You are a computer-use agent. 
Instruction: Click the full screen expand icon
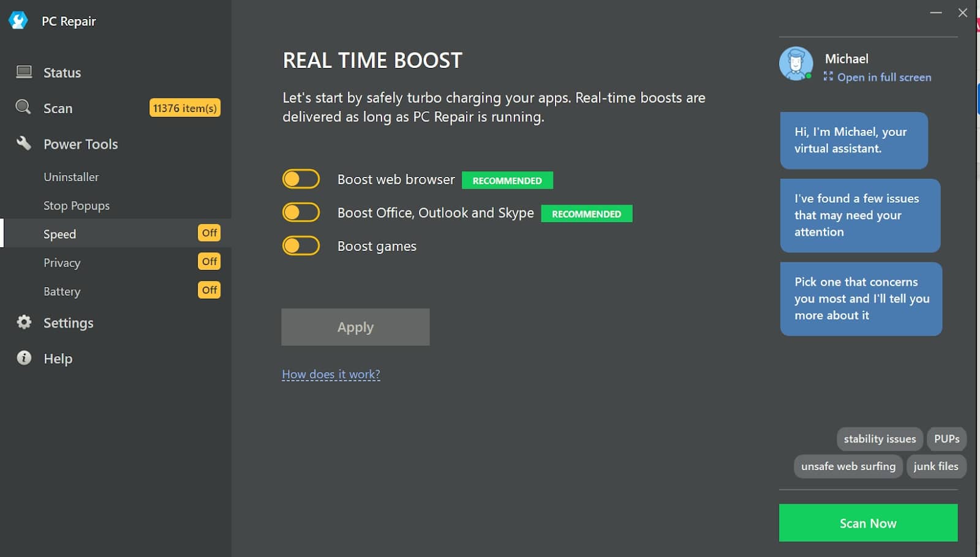click(x=828, y=77)
